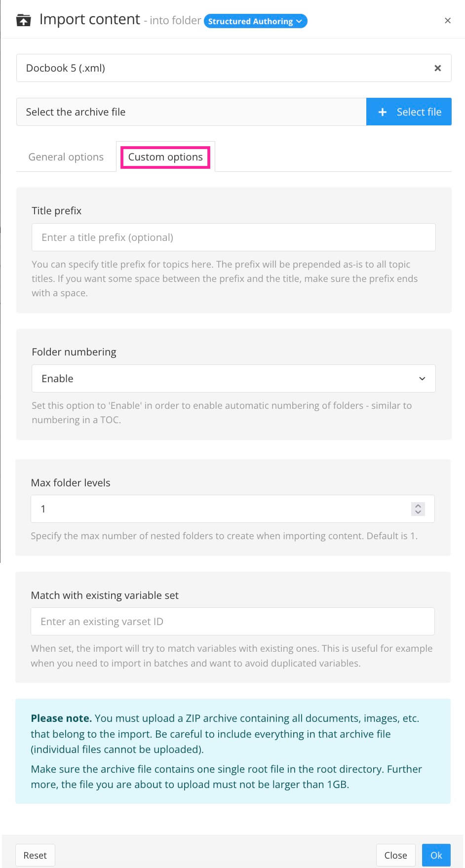This screenshot has width=465, height=868.
Task: Click the Select the archive file field
Action: click(191, 112)
